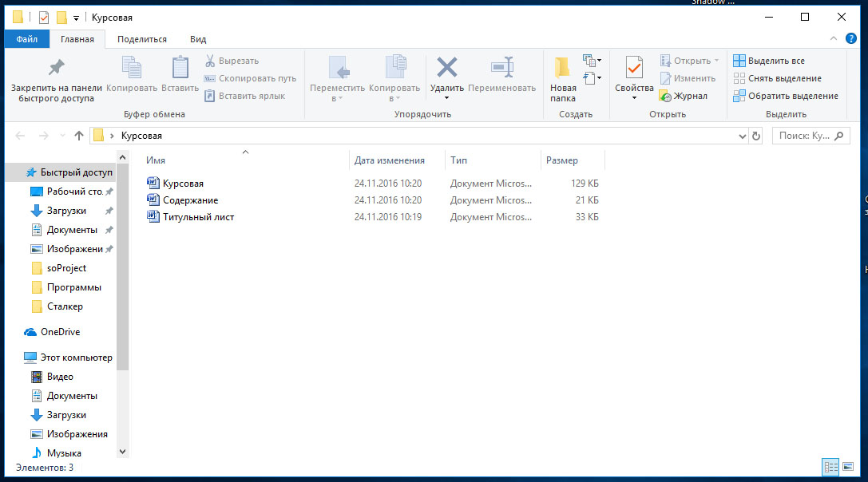This screenshot has width=868, height=482.
Task: Switch to details view in status bar
Action: coord(830,467)
